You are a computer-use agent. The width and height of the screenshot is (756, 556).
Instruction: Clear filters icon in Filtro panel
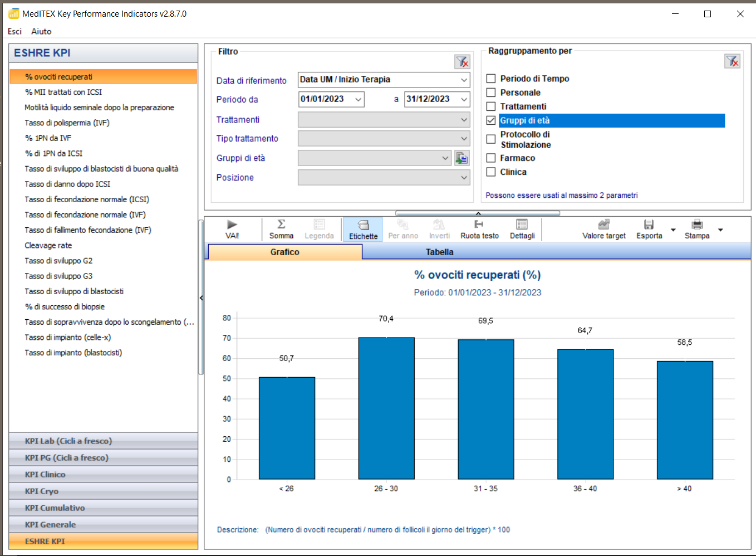pos(462,62)
